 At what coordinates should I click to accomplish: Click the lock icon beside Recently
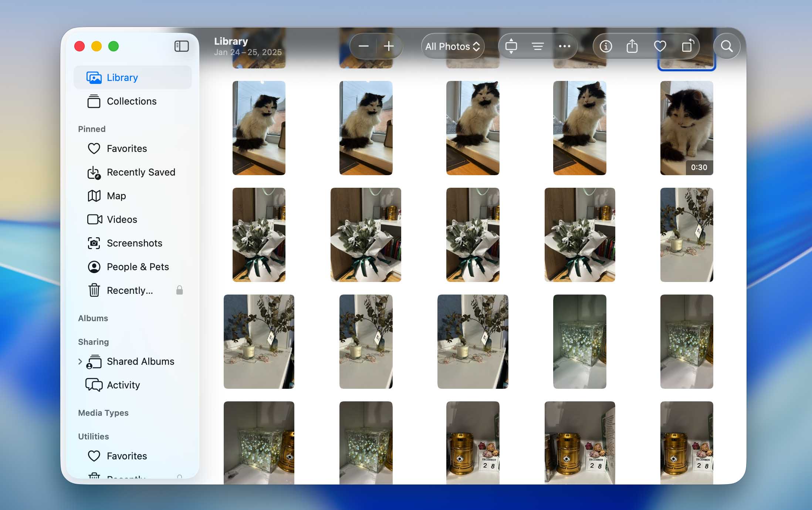coord(179,290)
